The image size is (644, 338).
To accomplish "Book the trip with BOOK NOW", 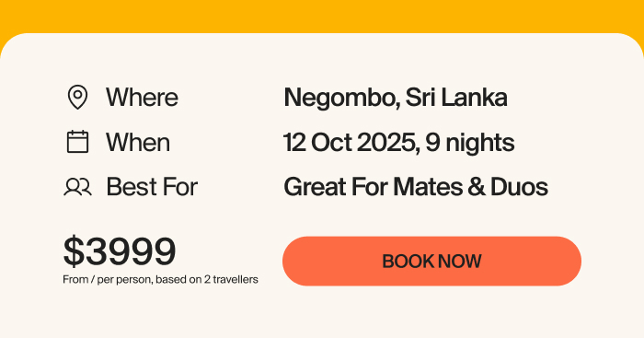I will [431, 262].
